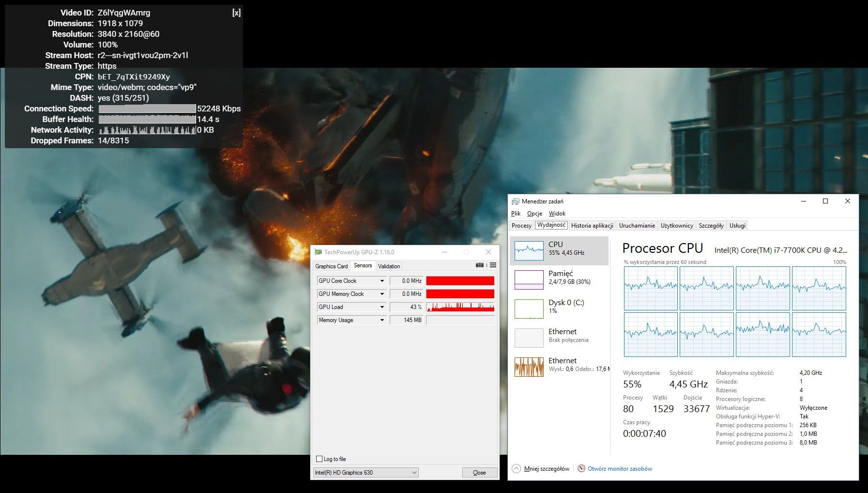The image size is (868, 493).
Task: Take a GPU-Z screenshot with the camera icon
Action: click(479, 265)
